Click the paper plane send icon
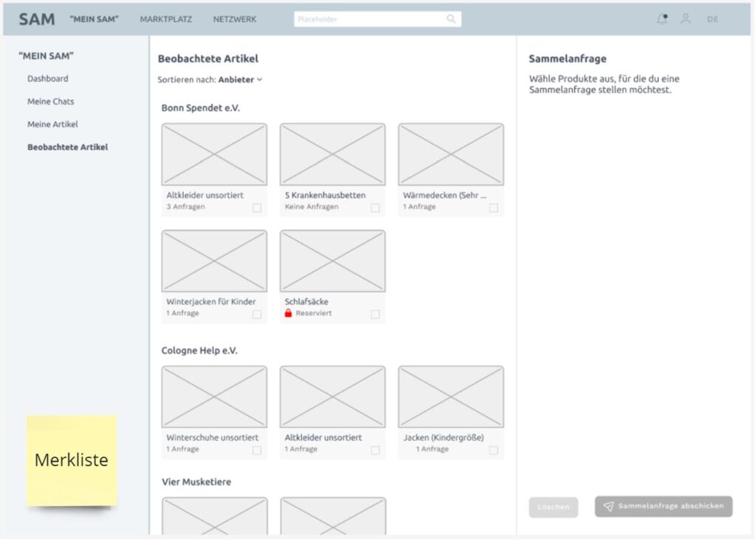The height and width of the screenshot is (540, 756). [608, 507]
